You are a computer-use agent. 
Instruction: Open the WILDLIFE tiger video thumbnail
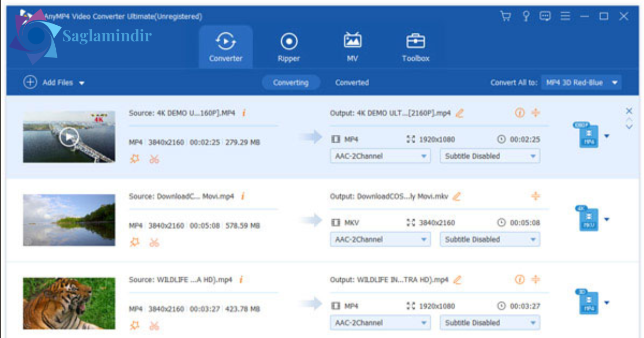[69, 303]
